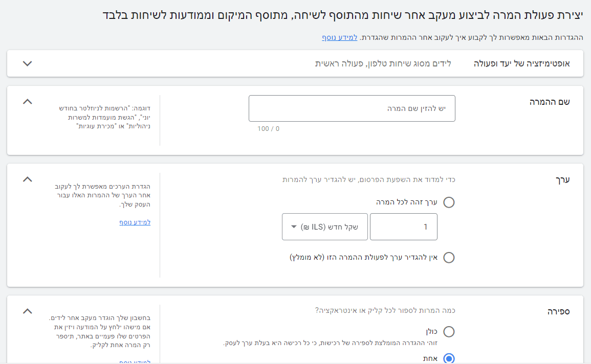Viewport: 591px width, 364px height.
Task: Open למידע נוסף link under page title
Action: 339,37
